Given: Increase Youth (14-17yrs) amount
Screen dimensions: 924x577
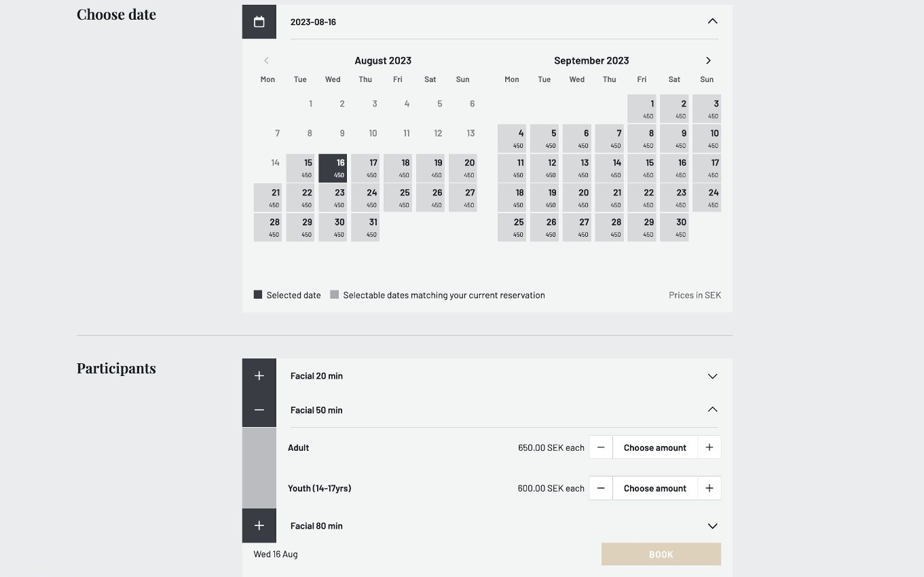Looking at the screenshot, I should (x=709, y=488).
